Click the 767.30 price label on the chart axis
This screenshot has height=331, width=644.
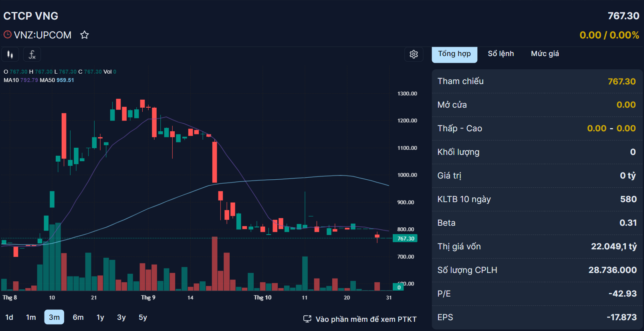pos(405,239)
